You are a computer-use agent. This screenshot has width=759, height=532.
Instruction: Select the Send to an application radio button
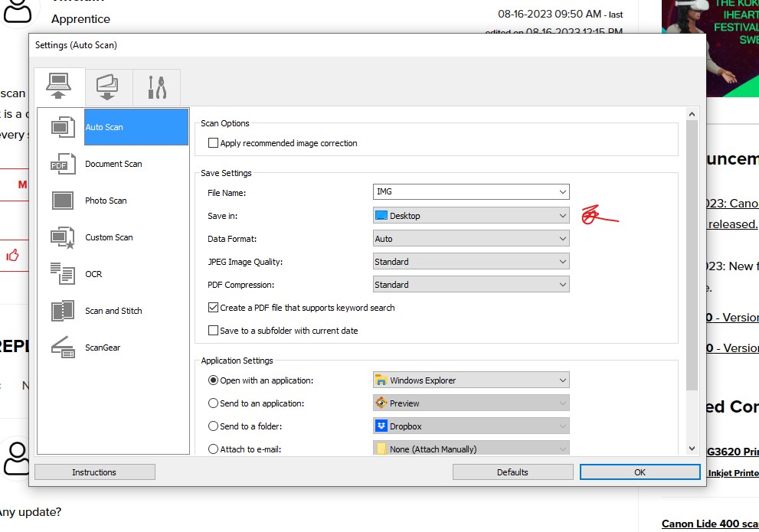point(214,403)
